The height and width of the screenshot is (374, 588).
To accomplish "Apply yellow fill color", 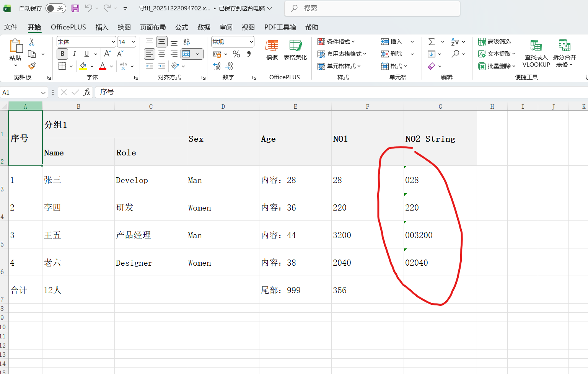I will (x=83, y=66).
